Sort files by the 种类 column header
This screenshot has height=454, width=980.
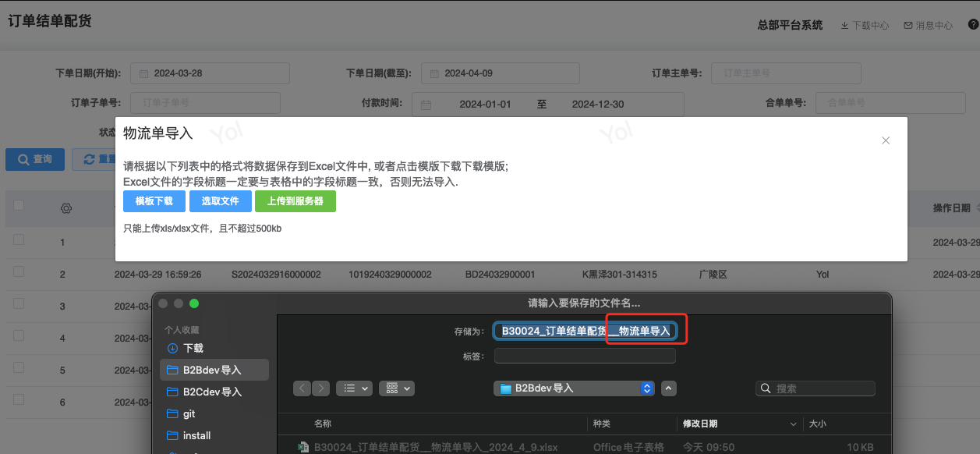click(602, 424)
